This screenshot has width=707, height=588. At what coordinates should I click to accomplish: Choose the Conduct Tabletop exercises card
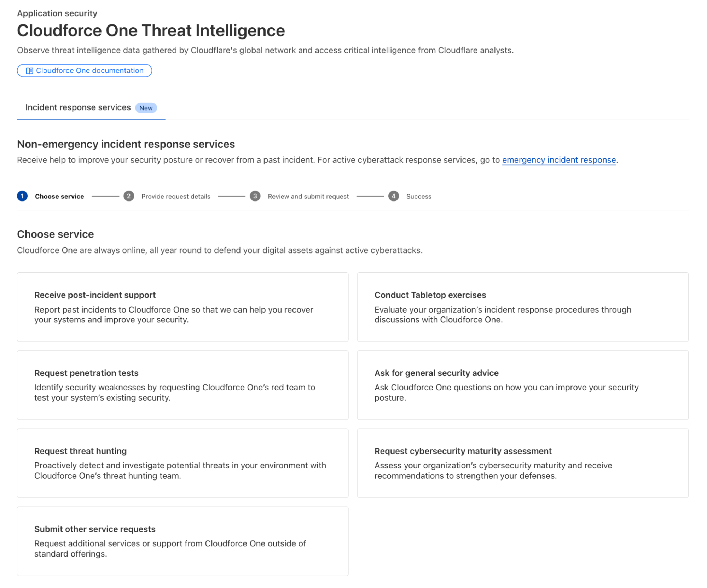(x=522, y=307)
